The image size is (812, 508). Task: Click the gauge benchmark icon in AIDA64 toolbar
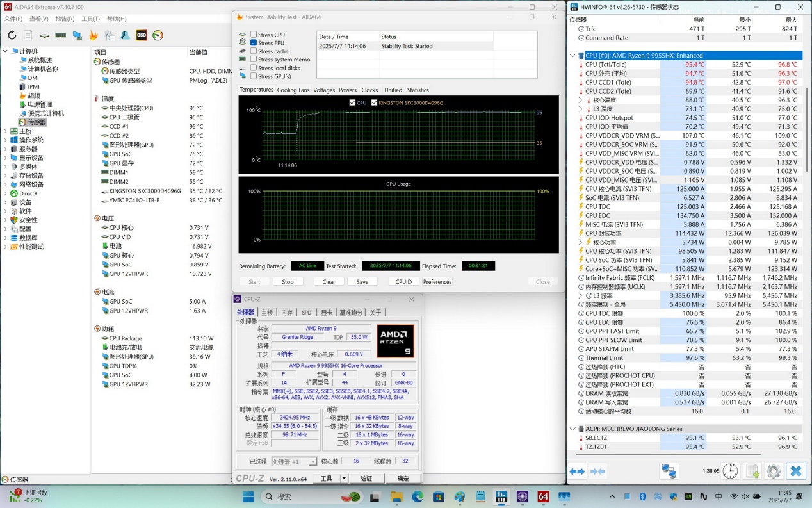click(158, 35)
